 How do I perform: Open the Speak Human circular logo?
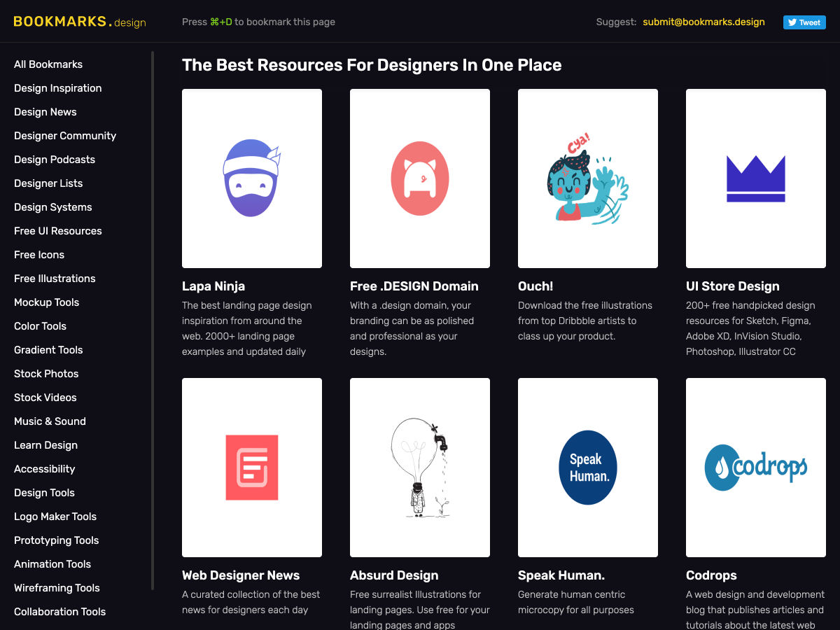[587, 467]
